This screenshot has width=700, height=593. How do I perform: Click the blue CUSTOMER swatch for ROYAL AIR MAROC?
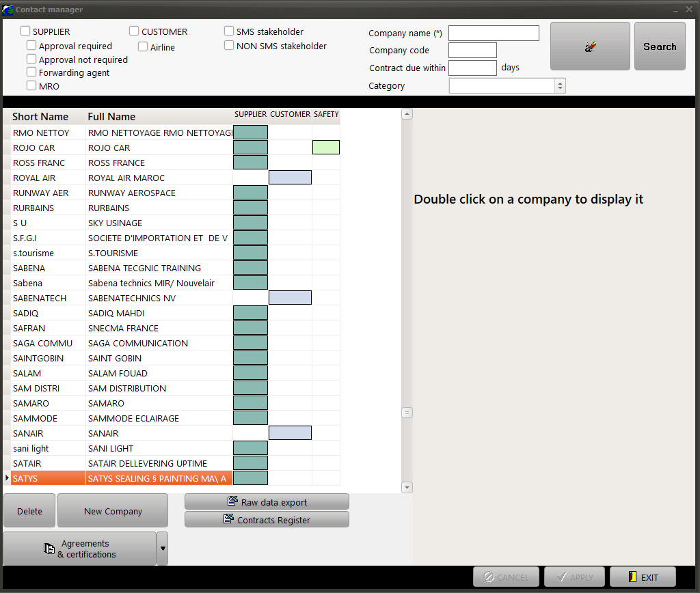(290, 177)
